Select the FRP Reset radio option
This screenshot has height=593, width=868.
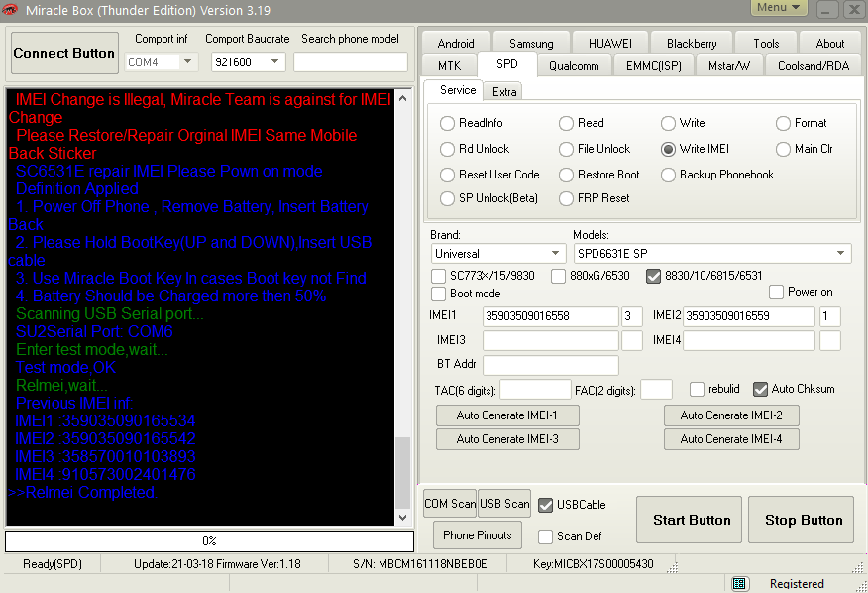(x=566, y=198)
